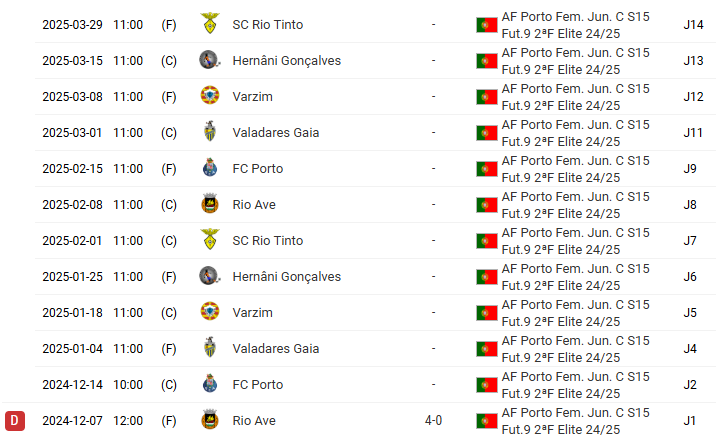
Task: Open AF Porto competition link, J12 row
Action: (575, 96)
